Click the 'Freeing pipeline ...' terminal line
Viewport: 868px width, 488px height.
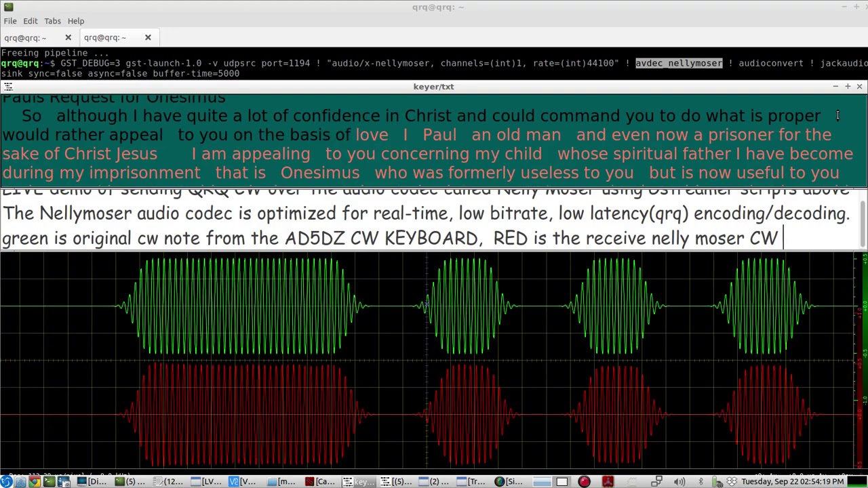coord(54,53)
